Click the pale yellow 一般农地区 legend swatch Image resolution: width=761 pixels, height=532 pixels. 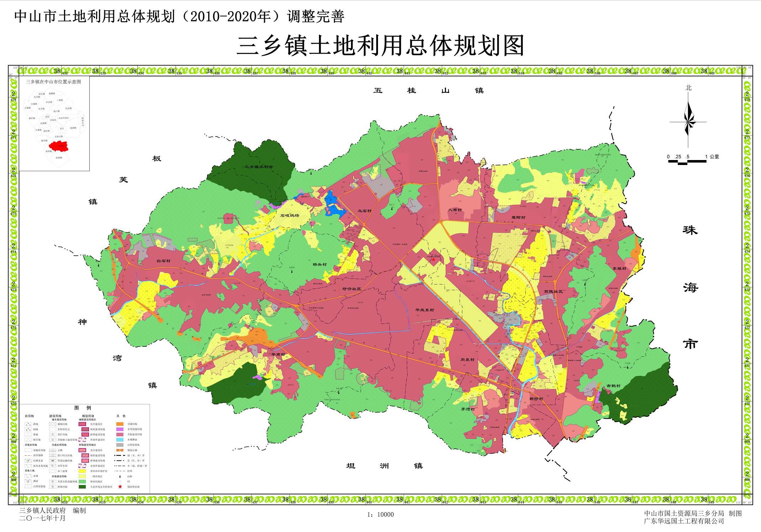82,476
